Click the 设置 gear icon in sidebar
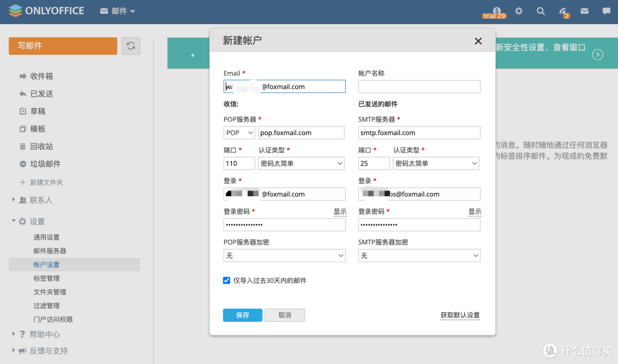 pyautogui.click(x=22, y=221)
